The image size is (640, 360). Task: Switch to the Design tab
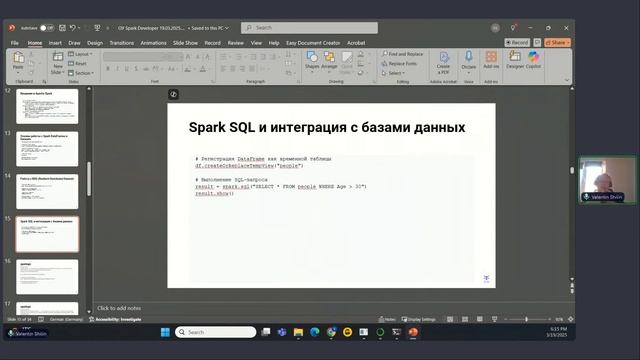pos(95,43)
